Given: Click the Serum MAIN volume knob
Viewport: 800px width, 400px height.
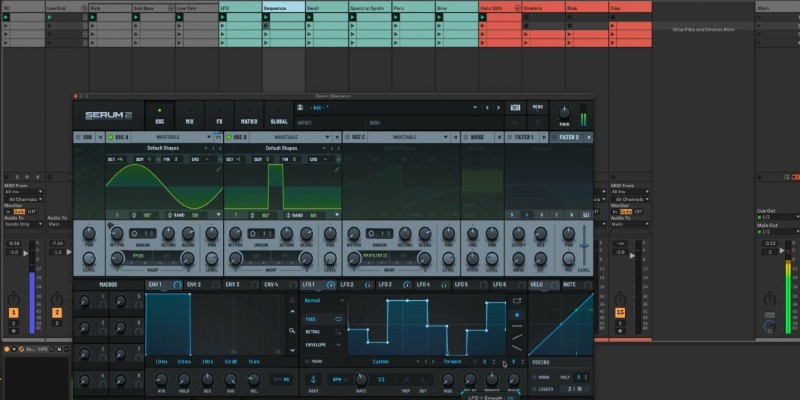Looking at the screenshot, I should (x=564, y=112).
